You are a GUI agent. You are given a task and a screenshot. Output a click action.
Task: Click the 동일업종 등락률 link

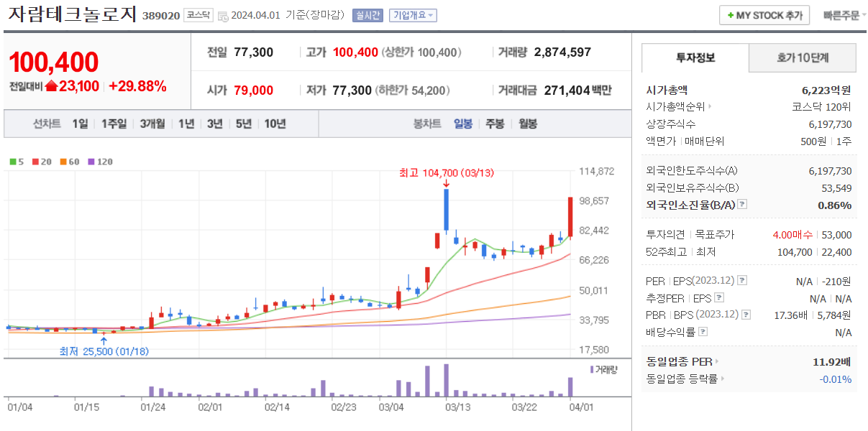682,379
